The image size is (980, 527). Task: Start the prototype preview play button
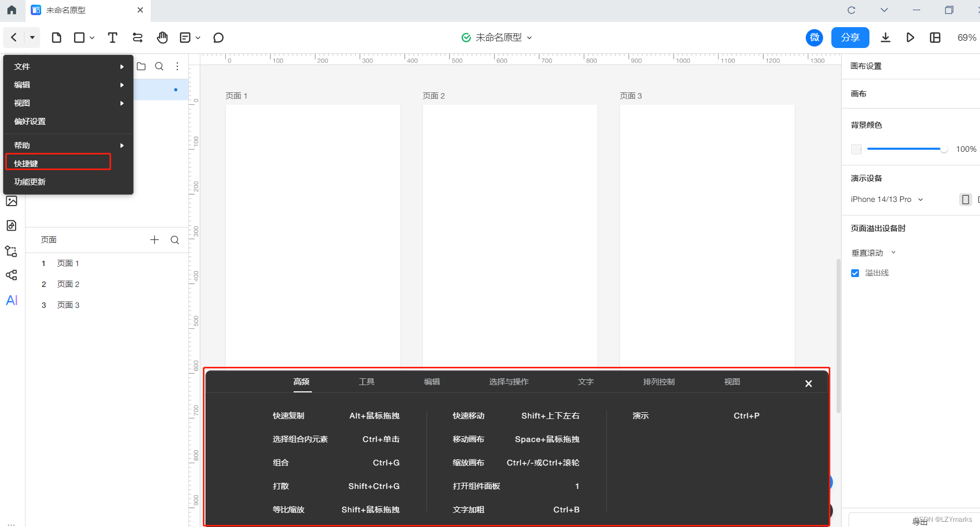(910, 38)
